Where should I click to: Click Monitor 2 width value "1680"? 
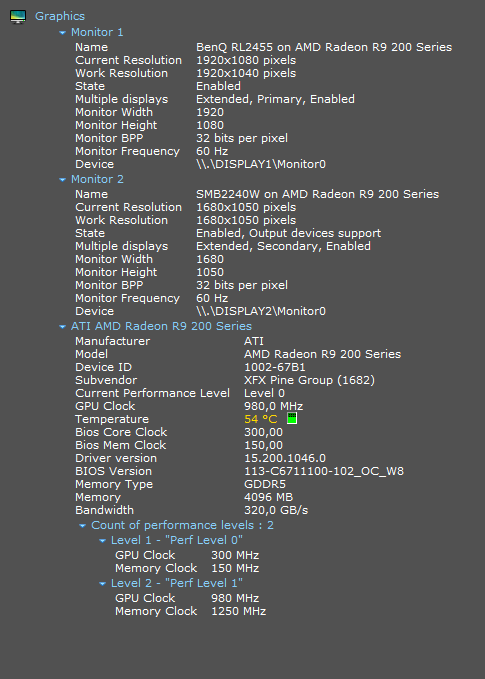click(210, 259)
